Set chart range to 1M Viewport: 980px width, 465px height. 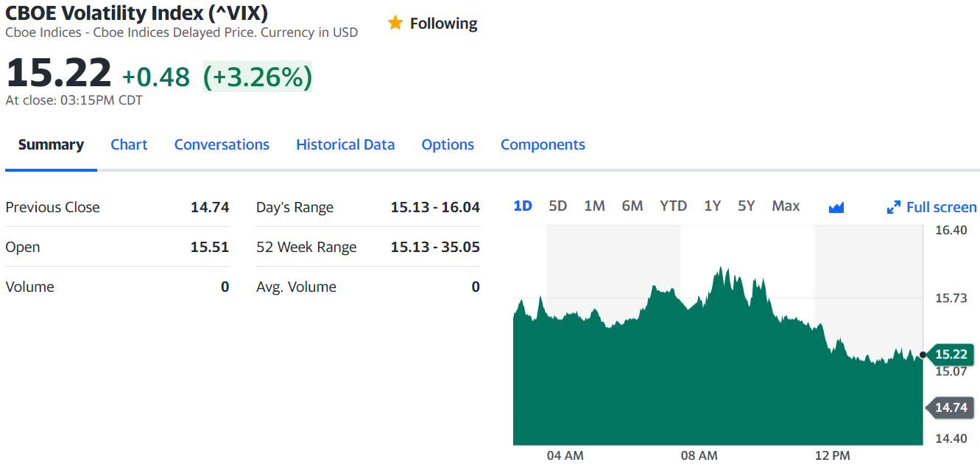[x=594, y=206]
